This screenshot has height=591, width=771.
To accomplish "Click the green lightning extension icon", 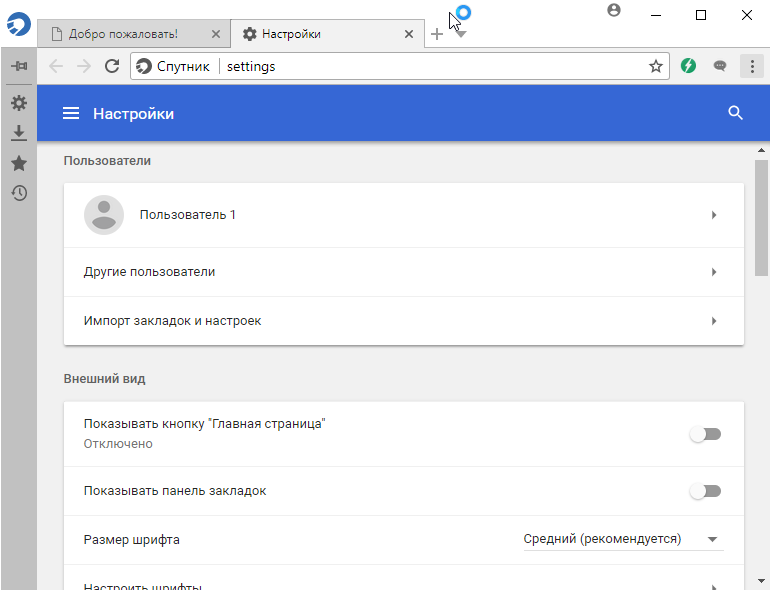I will [x=688, y=65].
